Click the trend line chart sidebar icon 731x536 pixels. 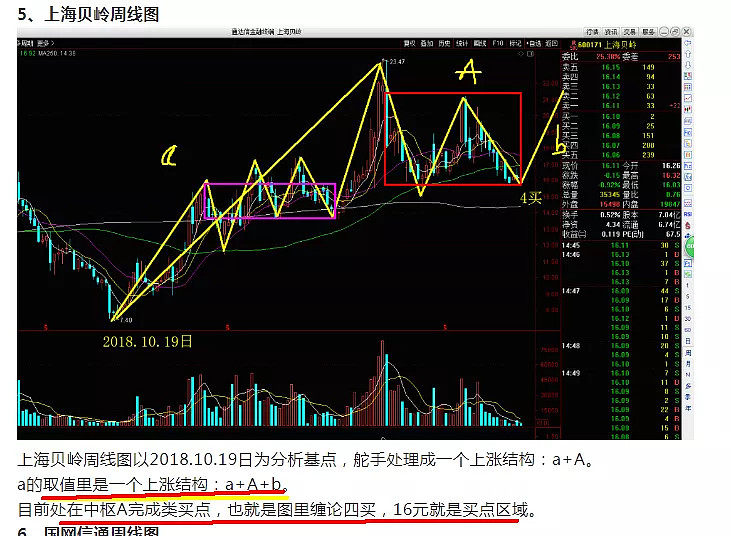click(688, 98)
